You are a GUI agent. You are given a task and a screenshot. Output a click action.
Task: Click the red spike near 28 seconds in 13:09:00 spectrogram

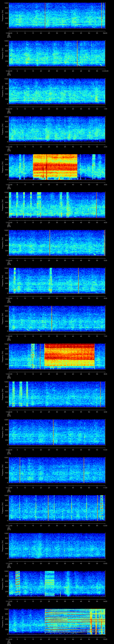53,432
